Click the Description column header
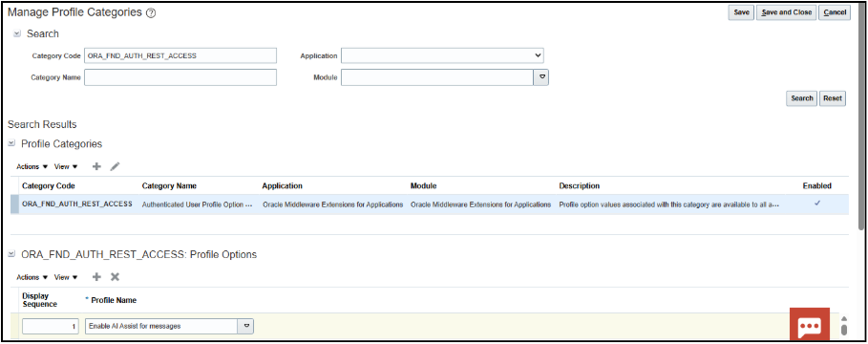The height and width of the screenshot is (344, 868). pos(579,185)
